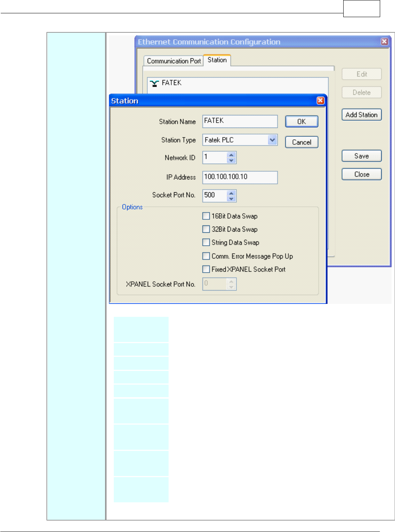The width and height of the screenshot is (395, 532).
Task: Click the disabled Delete button
Action: click(x=362, y=92)
